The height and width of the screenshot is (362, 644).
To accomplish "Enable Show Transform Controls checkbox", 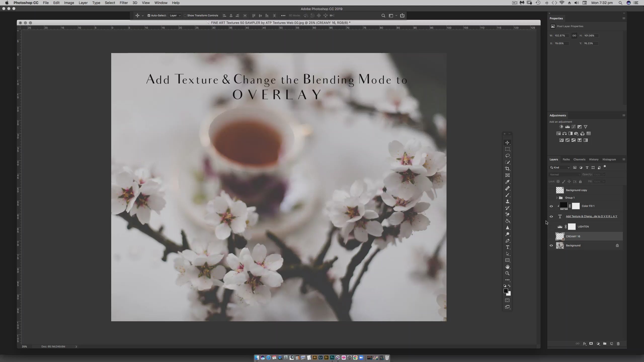I will [x=185, y=16].
